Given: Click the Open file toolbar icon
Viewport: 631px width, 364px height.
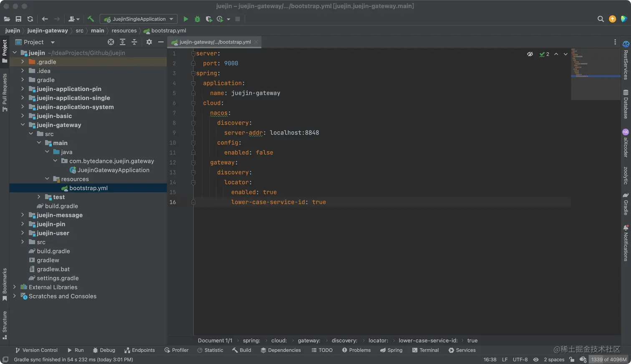Looking at the screenshot, I should coord(7,19).
